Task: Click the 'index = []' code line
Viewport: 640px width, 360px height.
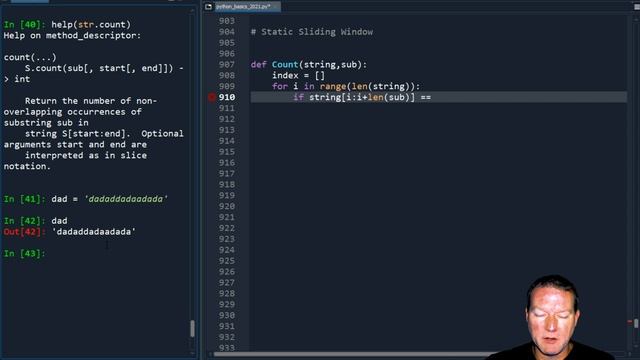Action: tap(298, 76)
